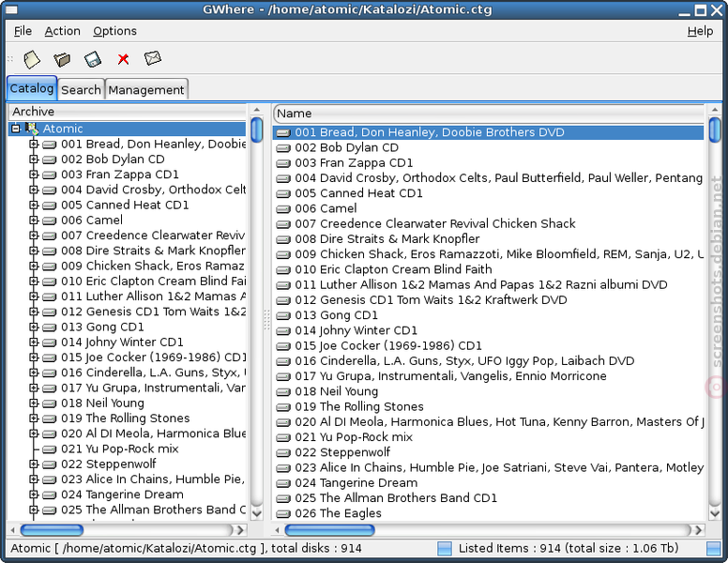Expand 018 Neil Young tree node
The width and height of the screenshot is (728, 563).
click(x=34, y=403)
